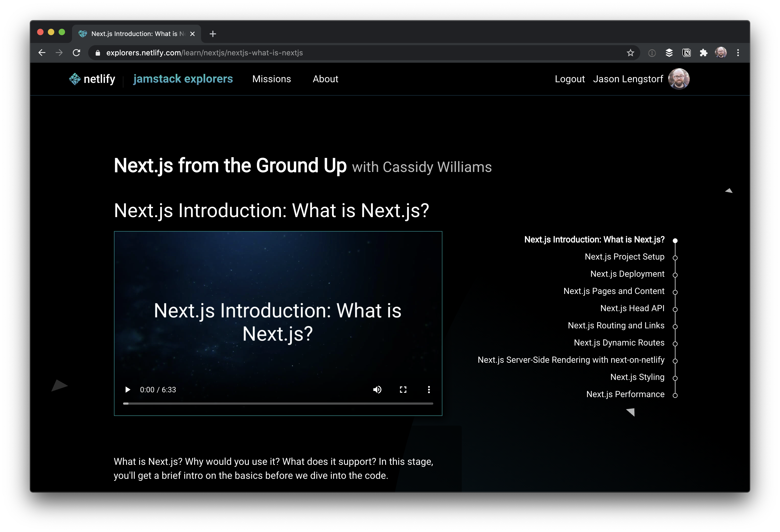The height and width of the screenshot is (532, 780).
Task: Reload the current page
Action: pyautogui.click(x=77, y=53)
